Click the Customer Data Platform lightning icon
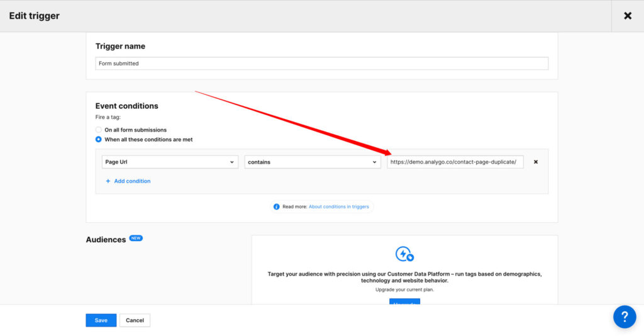 (x=404, y=254)
